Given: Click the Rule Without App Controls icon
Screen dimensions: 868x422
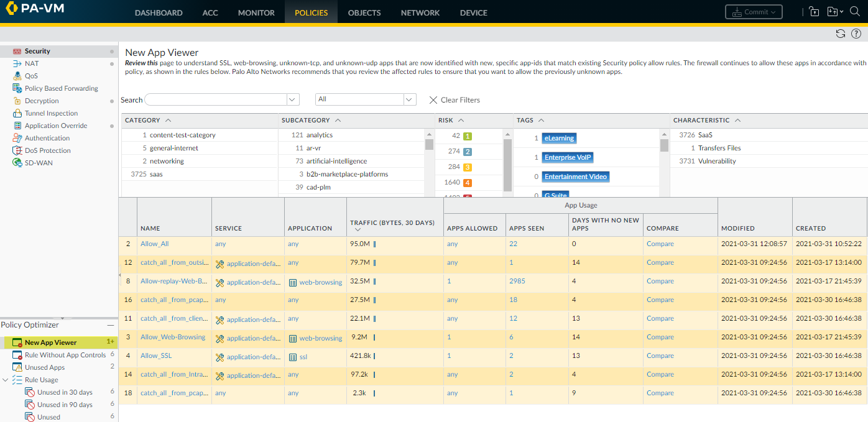Looking at the screenshot, I should [17, 355].
